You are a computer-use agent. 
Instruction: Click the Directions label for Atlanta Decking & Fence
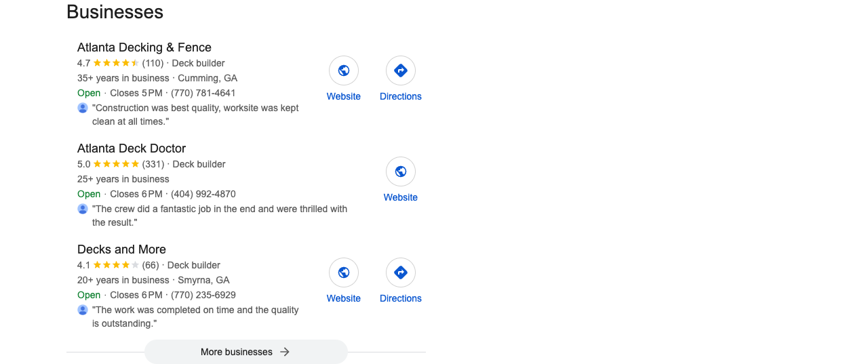pos(401,96)
